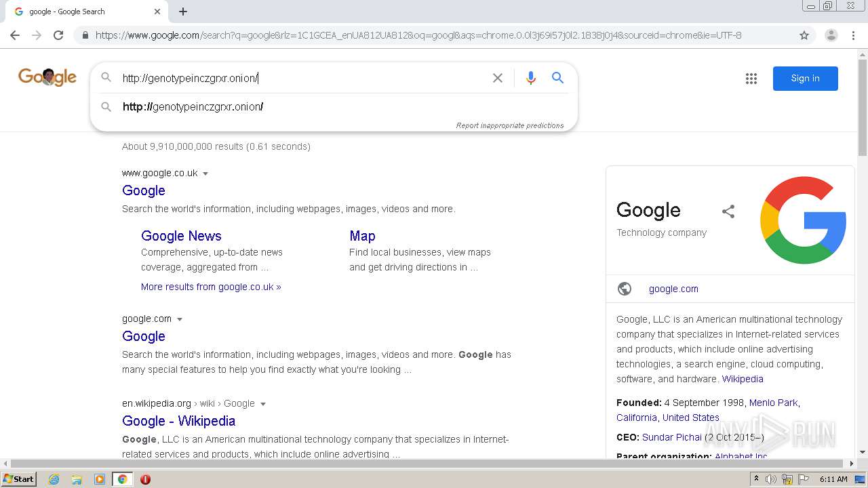Focus the Google search input field

pos(302,78)
